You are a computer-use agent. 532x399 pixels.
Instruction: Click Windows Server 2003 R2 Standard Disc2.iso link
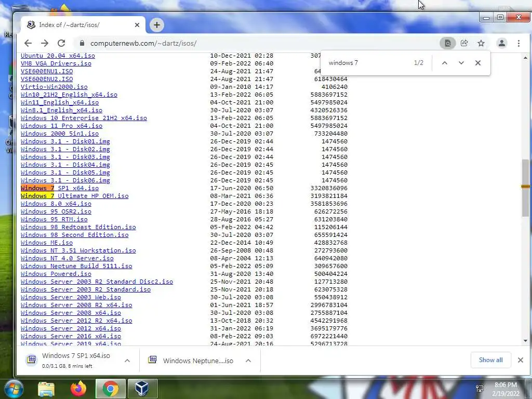(97, 282)
